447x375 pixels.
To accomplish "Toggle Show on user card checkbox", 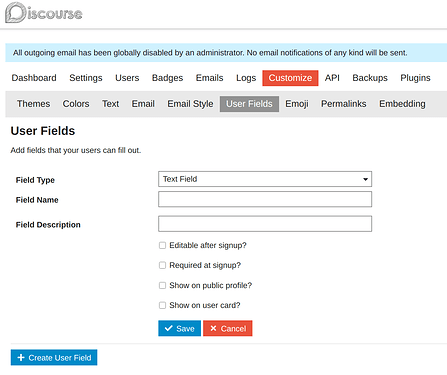I will [162, 305].
